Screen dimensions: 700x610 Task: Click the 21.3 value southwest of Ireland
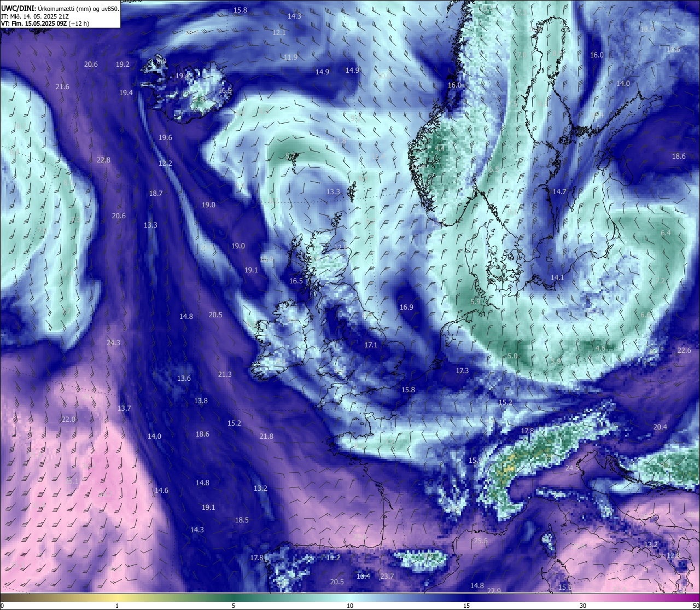pos(225,375)
